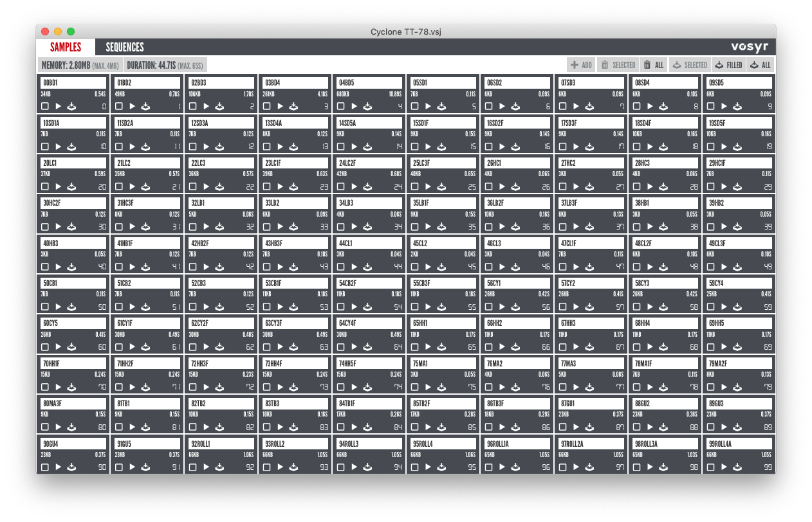Download the 75MA1 sample
This screenshot has width=812, height=522.
click(x=441, y=387)
